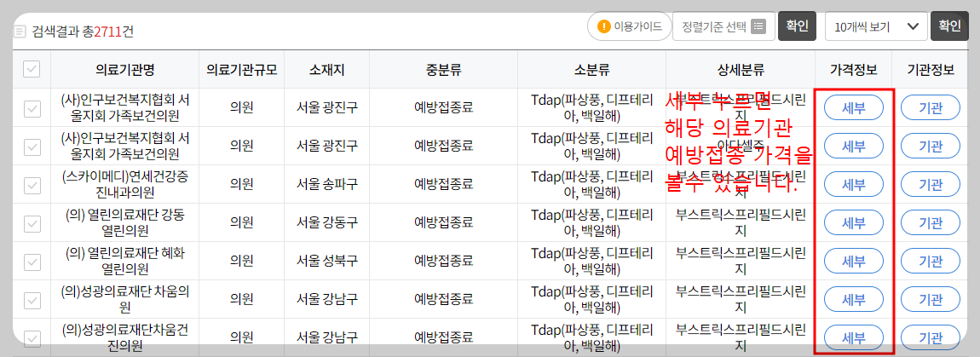Viewport: 980px width, 357px height.
Task: Click the 검색결과 총2711건 result count text
Action: pyautogui.click(x=83, y=32)
